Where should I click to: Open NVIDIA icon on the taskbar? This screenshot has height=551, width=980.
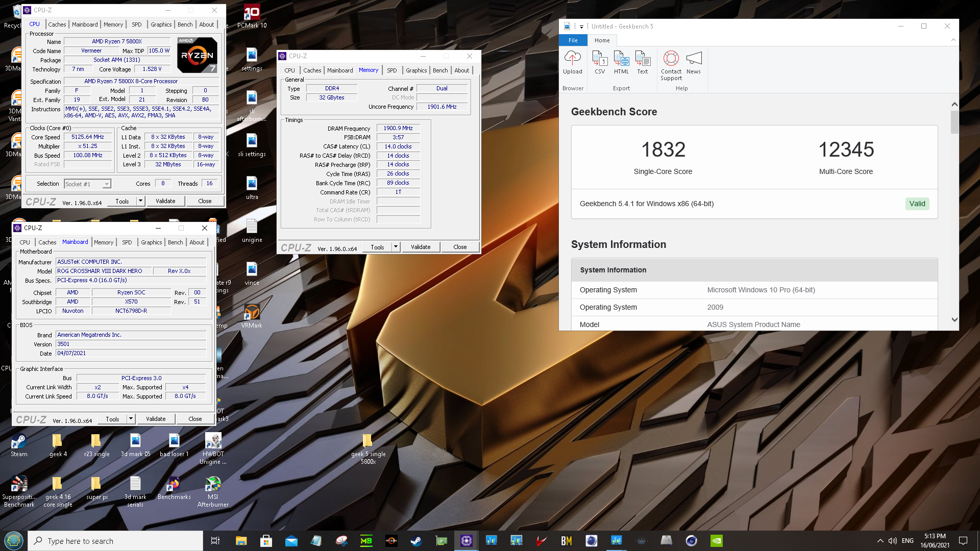[x=716, y=541]
